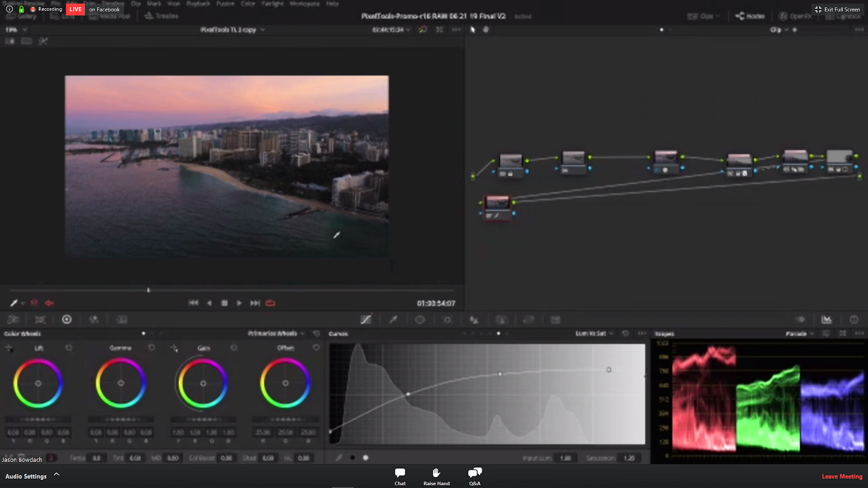Expand the Audio Settings caret menu
Image resolution: width=868 pixels, height=488 pixels.
point(56,474)
